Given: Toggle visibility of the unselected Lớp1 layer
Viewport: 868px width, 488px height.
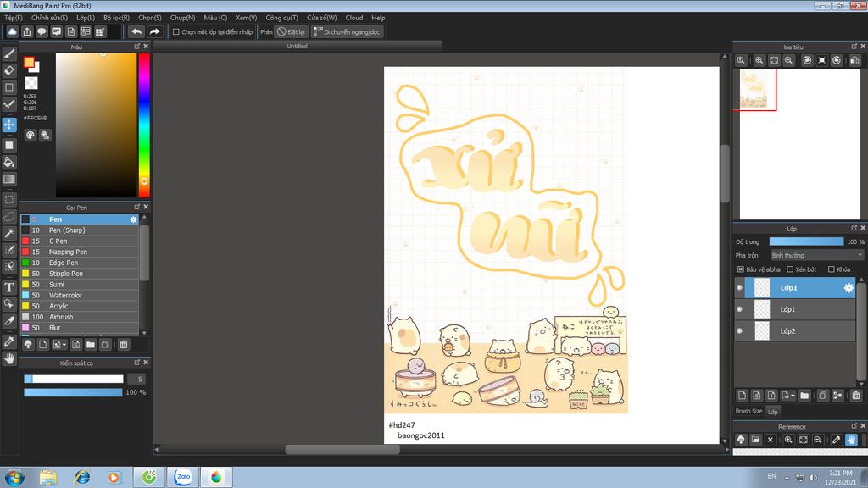Looking at the screenshot, I should tap(739, 309).
